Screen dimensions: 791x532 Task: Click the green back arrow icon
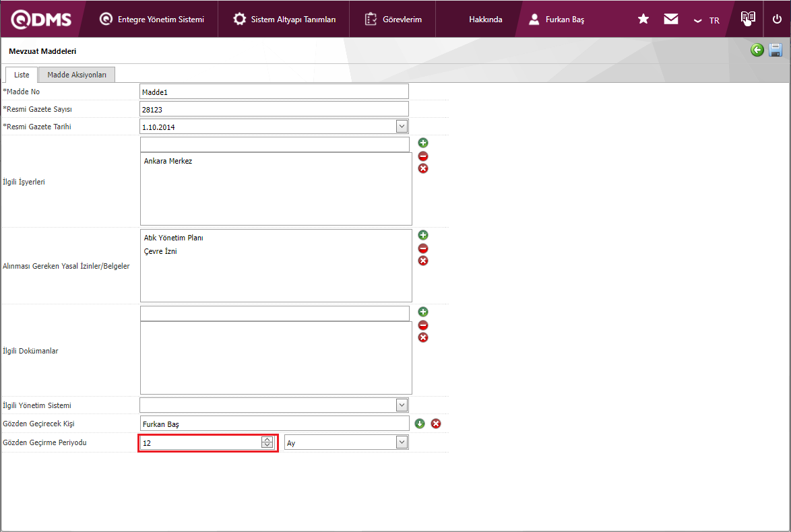coord(757,49)
